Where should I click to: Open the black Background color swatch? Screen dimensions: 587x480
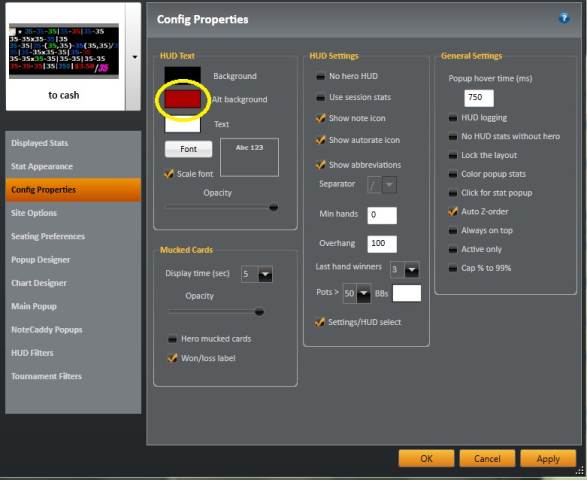coord(182,76)
